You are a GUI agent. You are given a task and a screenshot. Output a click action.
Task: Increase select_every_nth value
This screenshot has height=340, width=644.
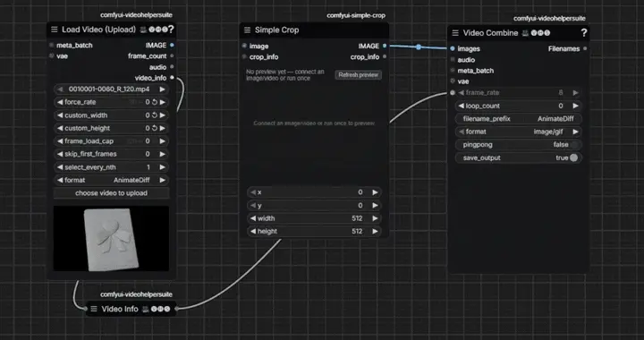(163, 167)
